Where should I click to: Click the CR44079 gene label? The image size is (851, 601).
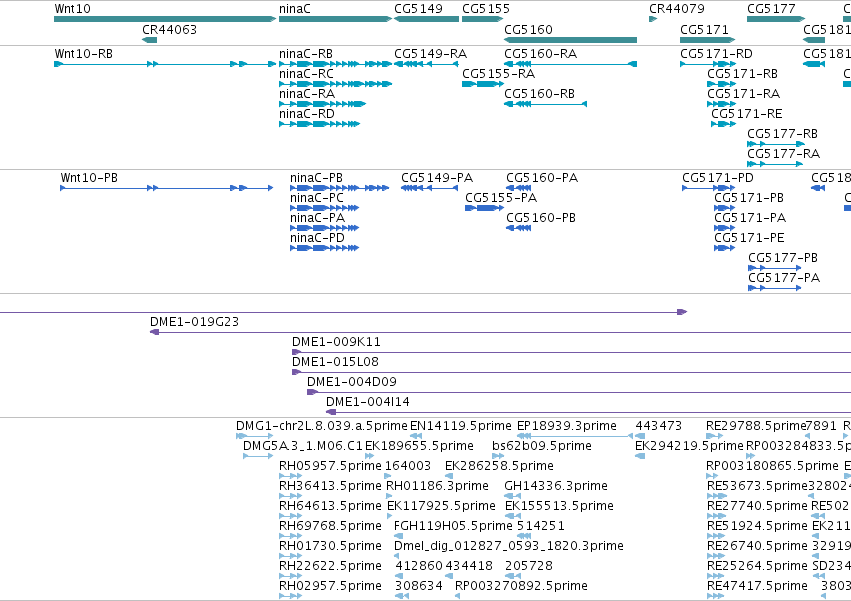click(677, 9)
